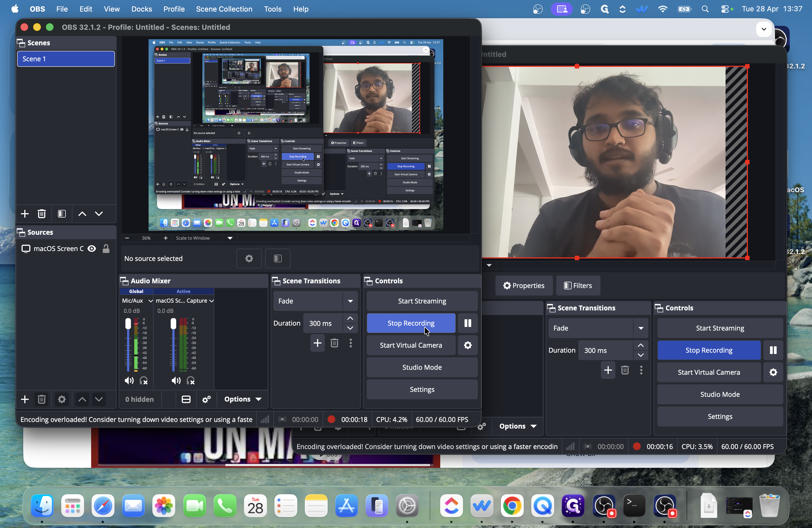Screen dimensions: 812x528
Task: Open the Docks menu
Action: (x=142, y=9)
